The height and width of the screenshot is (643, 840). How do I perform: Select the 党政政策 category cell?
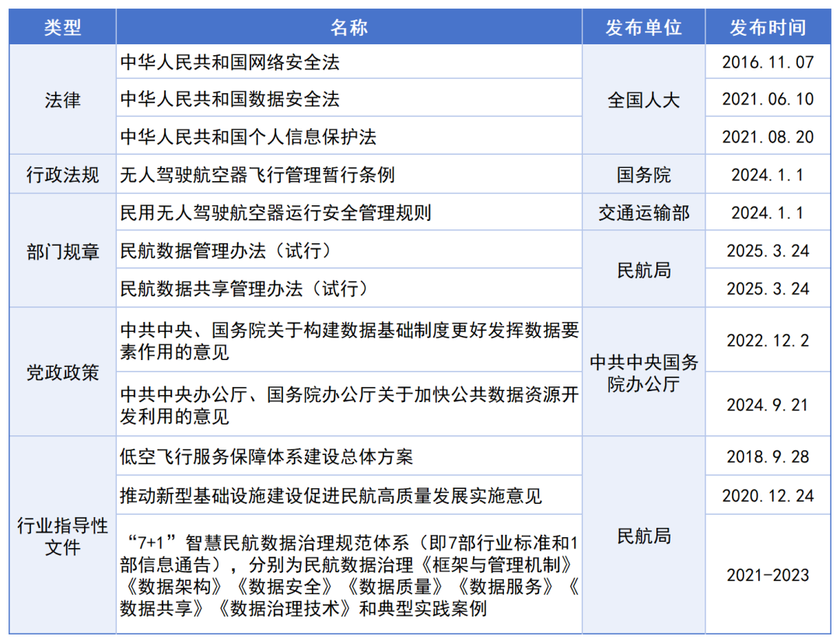[x=62, y=372]
